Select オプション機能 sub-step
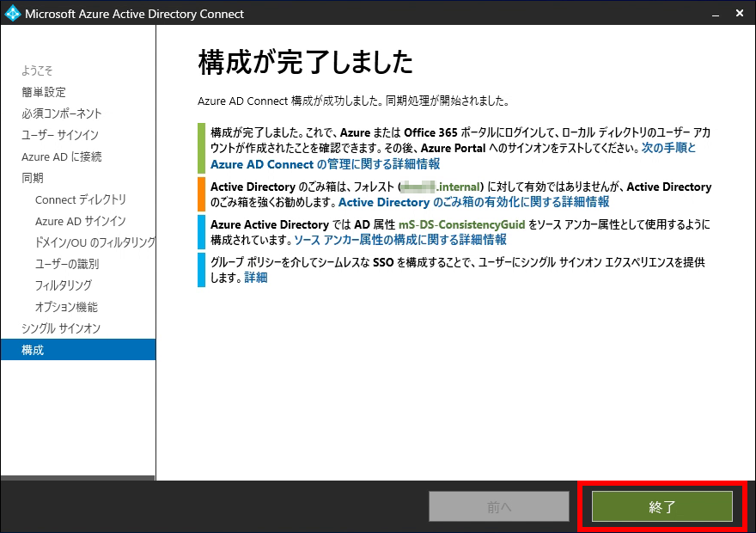Screen dimensions: 756x533 [x=66, y=307]
